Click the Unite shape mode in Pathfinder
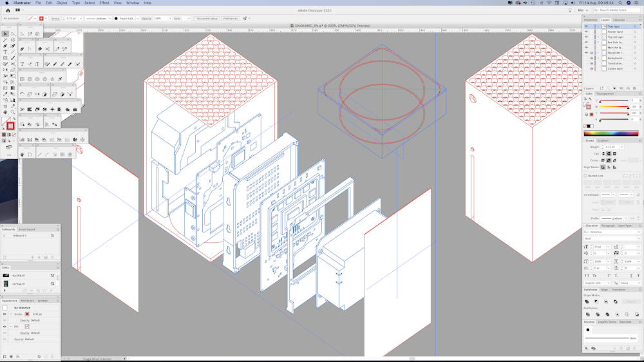Screen dimensions: 644x362 pos(587,301)
